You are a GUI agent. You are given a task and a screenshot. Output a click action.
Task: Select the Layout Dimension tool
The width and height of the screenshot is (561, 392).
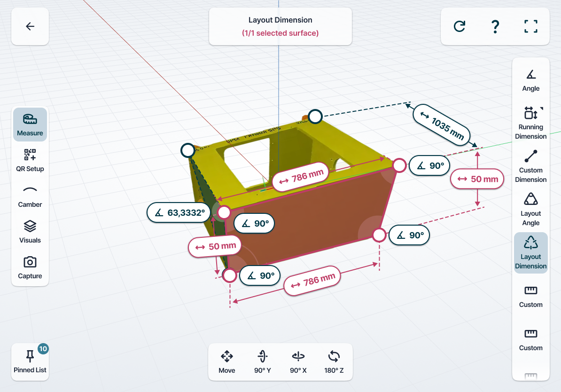[x=530, y=253]
